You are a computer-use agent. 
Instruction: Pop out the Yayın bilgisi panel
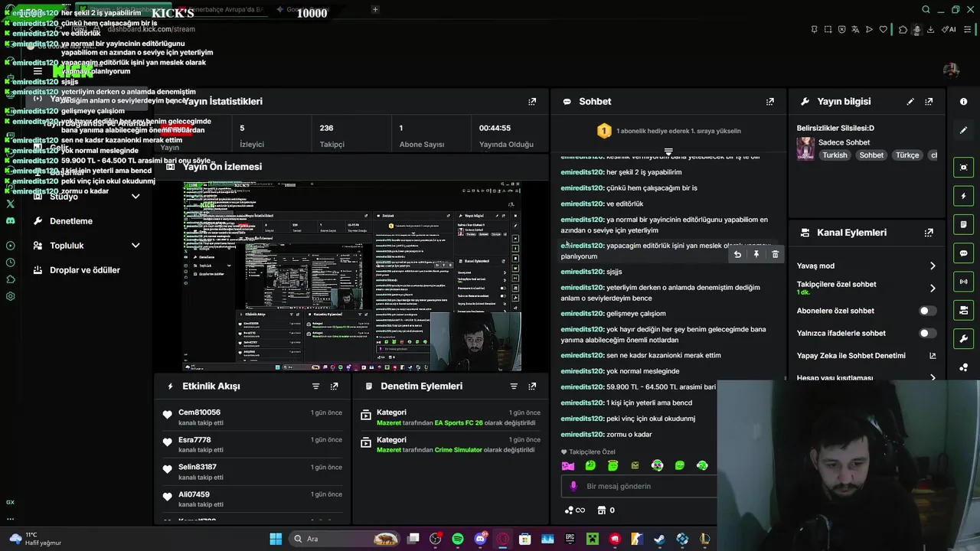(x=929, y=101)
